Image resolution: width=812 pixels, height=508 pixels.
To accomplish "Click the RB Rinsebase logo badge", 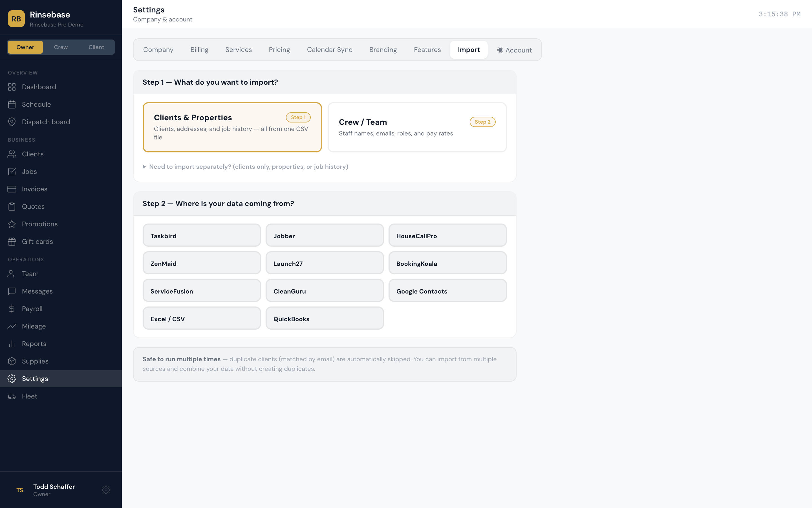I will point(16,19).
